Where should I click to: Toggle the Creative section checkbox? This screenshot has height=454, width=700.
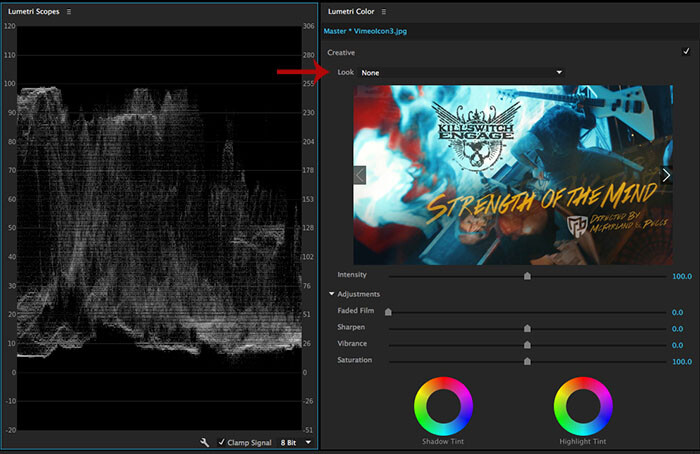click(686, 51)
